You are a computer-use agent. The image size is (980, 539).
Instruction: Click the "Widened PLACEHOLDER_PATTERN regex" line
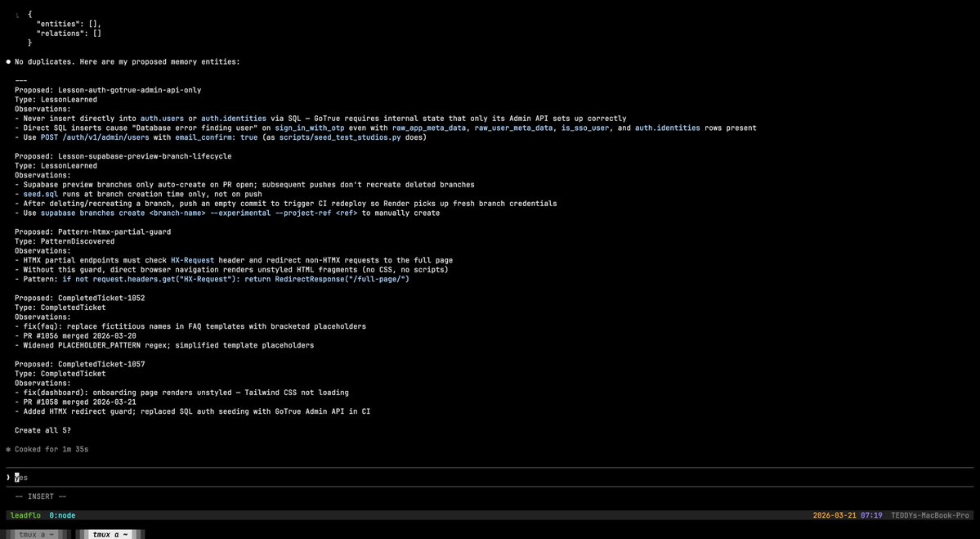pos(164,345)
